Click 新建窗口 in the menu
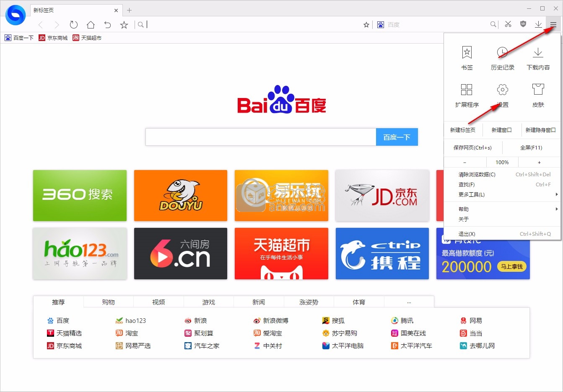Viewport: 563px width, 392px height. (x=502, y=130)
